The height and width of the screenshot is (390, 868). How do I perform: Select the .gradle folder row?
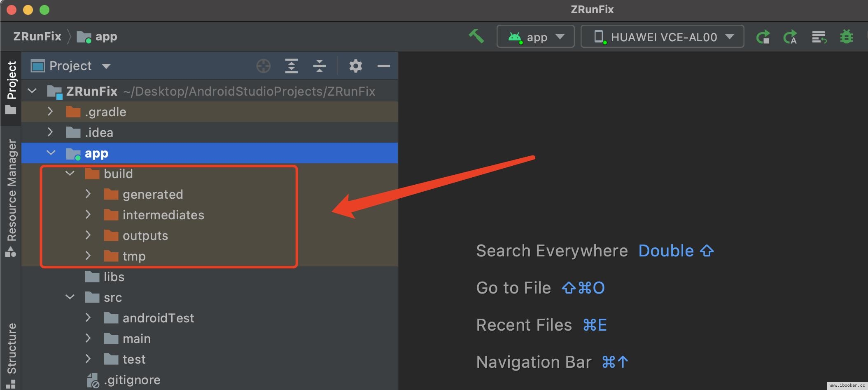(x=210, y=112)
